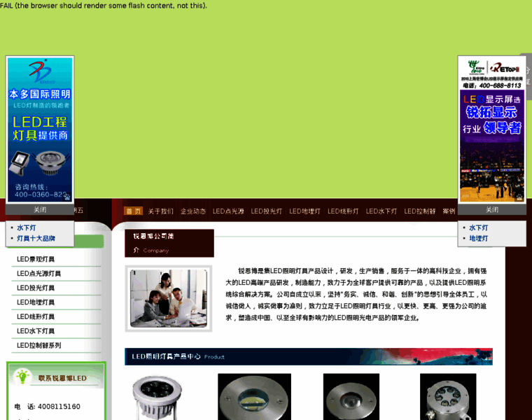Viewport: 532px width, 420px height.
Task: Select LED水下灯 in the navigation bar
Action: click(x=381, y=211)
